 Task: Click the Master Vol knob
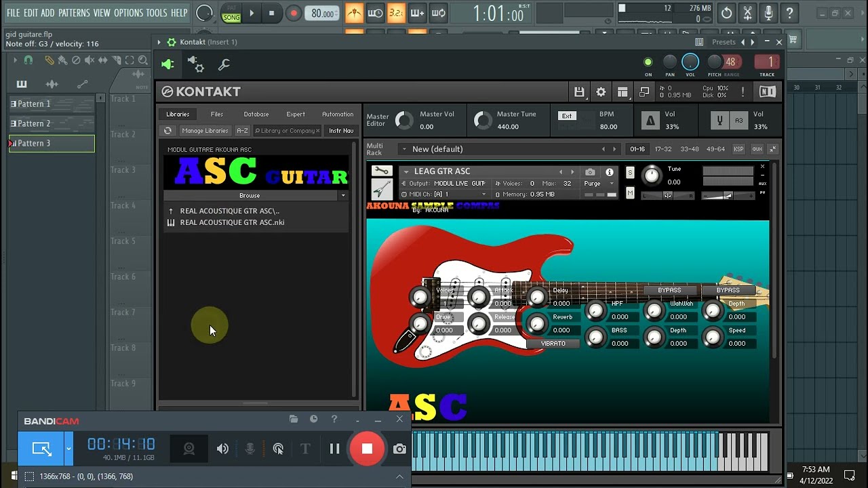click(x=404, y=121)
